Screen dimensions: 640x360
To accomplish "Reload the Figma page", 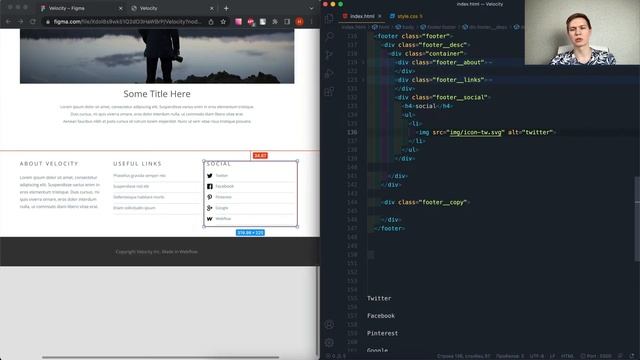I will pos(33,21).
